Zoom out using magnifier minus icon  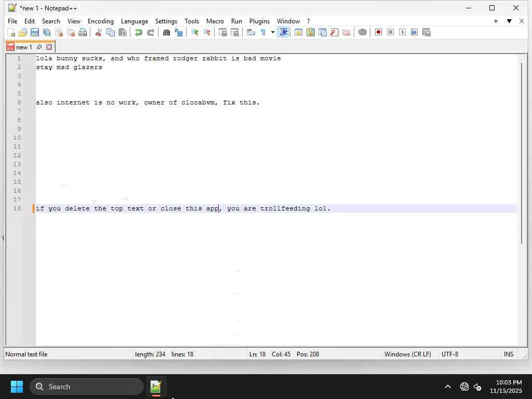tap(206, 32)
